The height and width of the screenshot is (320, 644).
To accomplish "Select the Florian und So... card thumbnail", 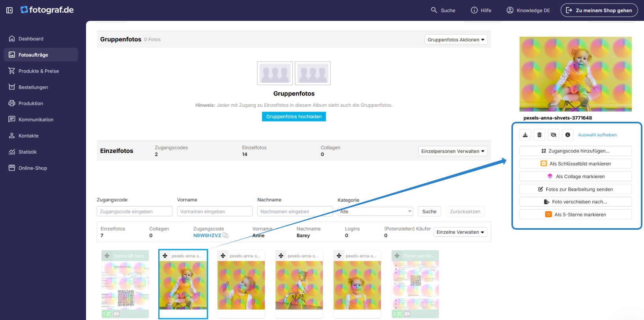I will 415,285.
